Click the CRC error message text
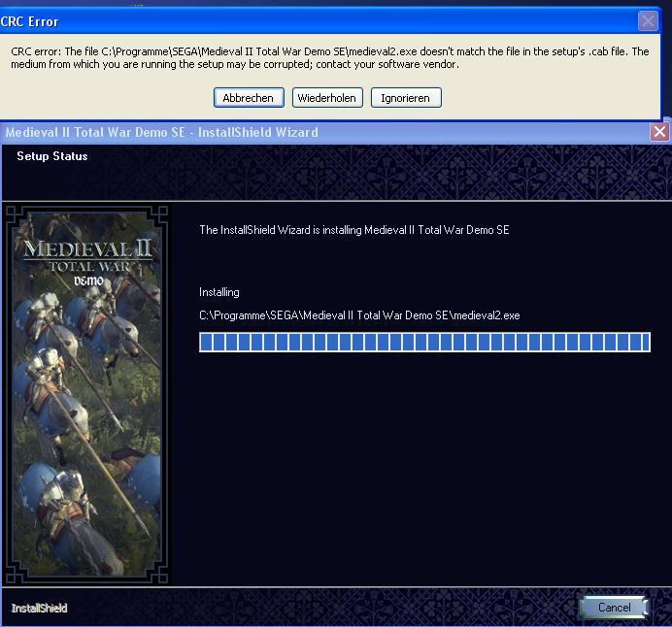The image size is (672, 627). pyautogui.click(x=329, y=58)
